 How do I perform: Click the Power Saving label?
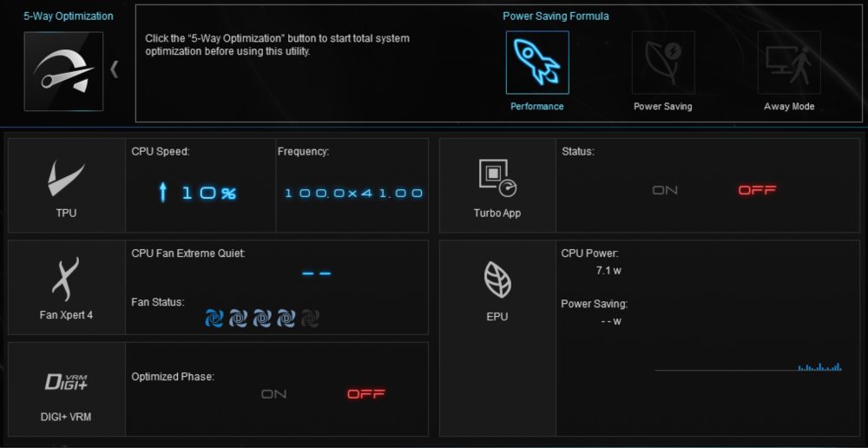pos(662,106)
